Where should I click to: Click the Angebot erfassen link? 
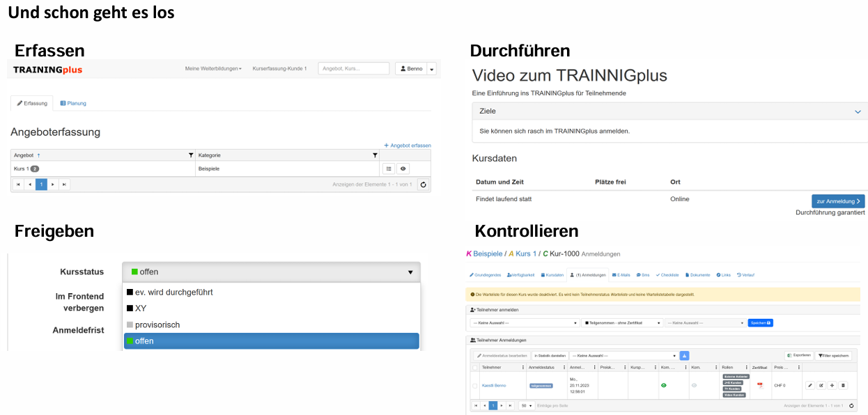coord(408,146)
